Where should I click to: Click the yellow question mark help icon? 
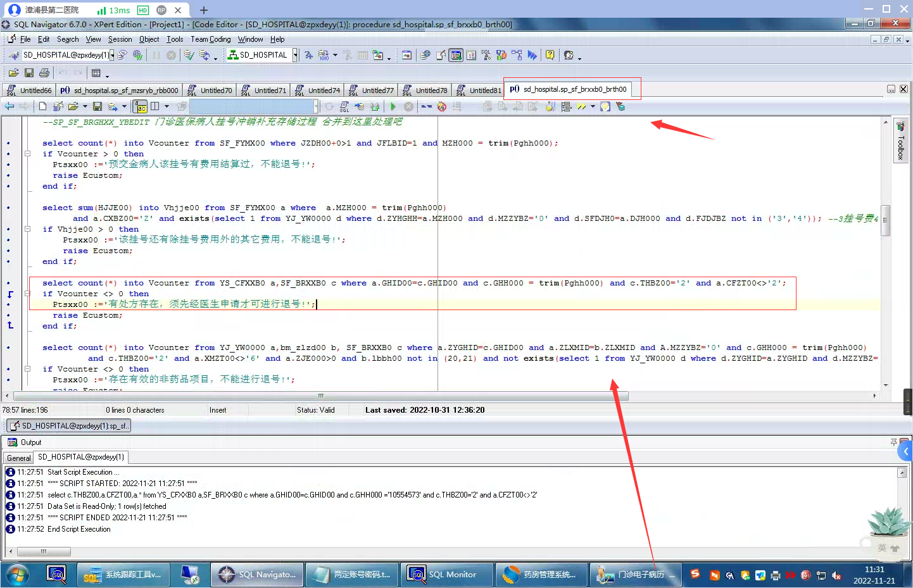tap(550, 55)
